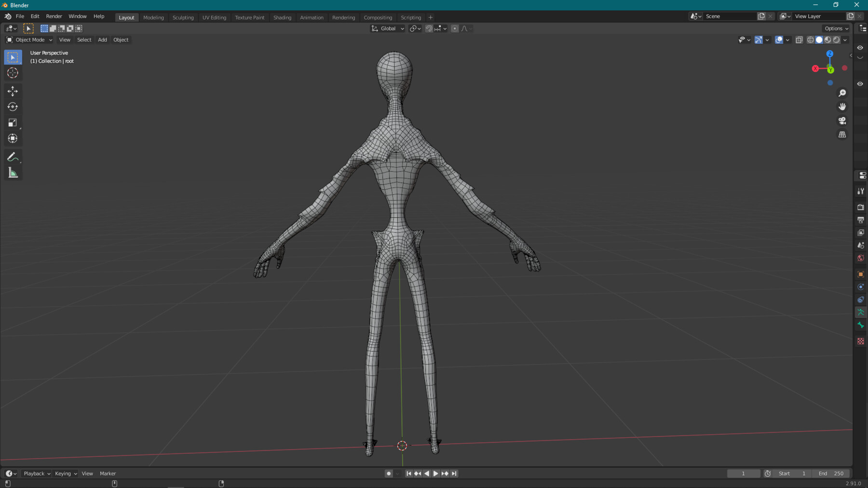Select the Annotate tool
The image size is (868, 488).
[13, 156]
